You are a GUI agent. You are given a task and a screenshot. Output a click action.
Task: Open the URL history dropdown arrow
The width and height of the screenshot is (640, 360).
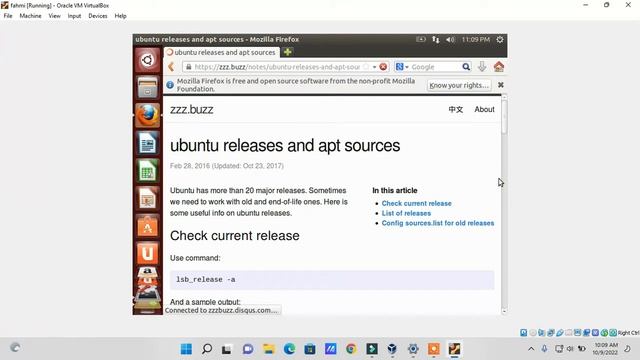[x=374, y=67]
